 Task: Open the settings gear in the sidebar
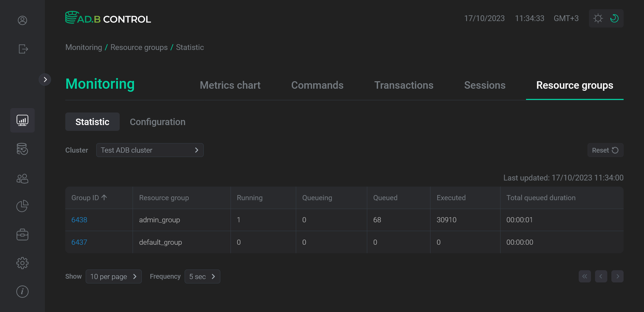pyautogui.click(x=22, y=263)
